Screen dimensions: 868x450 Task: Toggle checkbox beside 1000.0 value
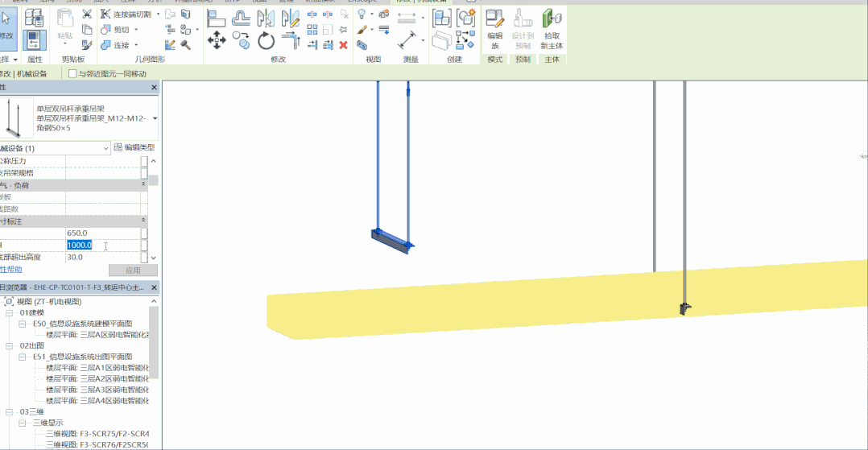pos(144,246)
